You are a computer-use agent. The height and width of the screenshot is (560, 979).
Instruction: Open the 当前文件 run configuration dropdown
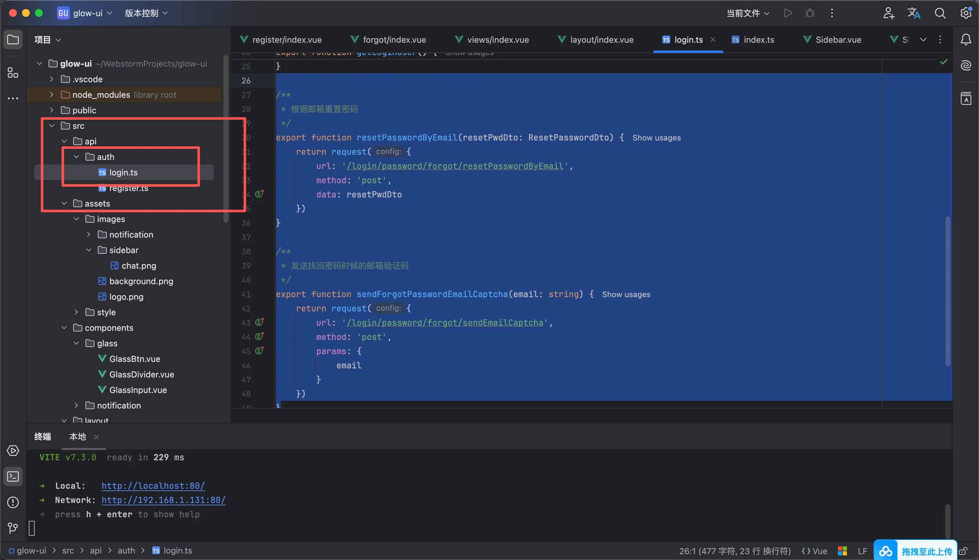pos(748,13)
